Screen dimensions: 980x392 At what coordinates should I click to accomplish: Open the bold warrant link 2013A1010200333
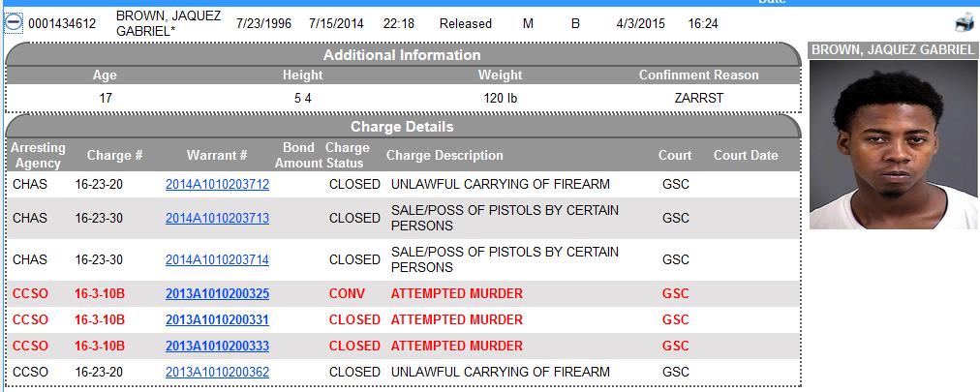[217, 346]
